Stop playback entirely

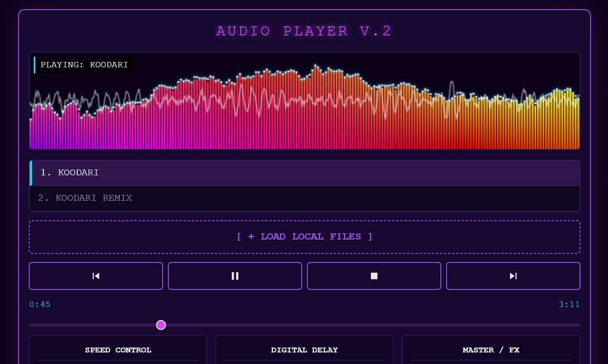pos(374,276)
